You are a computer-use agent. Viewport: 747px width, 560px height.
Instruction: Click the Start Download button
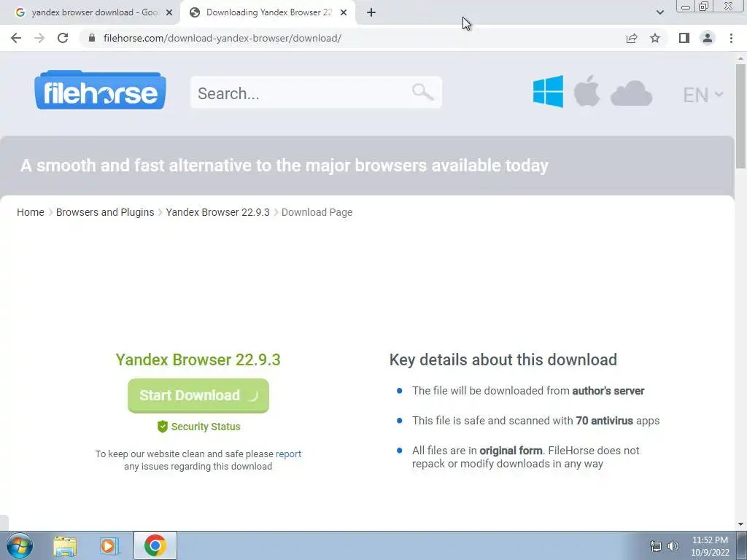pos(198,396)
